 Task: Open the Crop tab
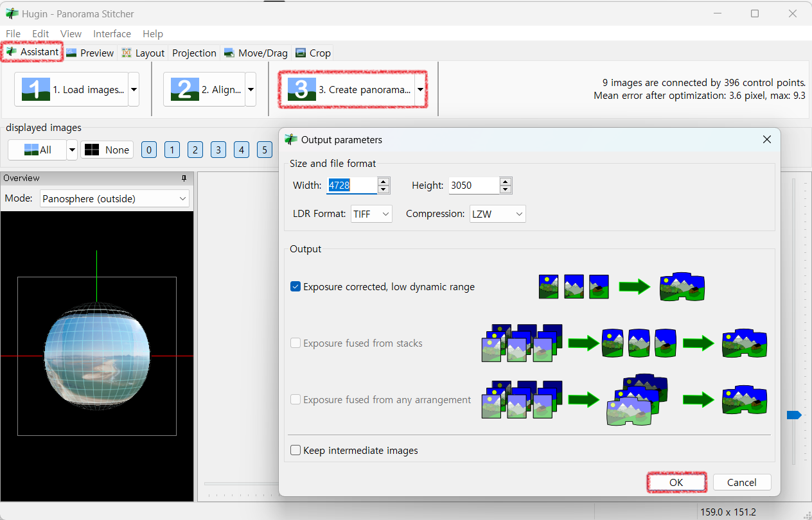[x=313, y=53]
